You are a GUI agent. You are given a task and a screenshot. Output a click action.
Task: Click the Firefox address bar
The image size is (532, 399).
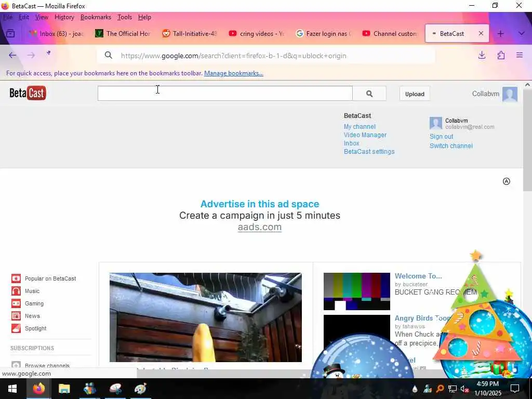pyautogui.click(x=266, y=56)
